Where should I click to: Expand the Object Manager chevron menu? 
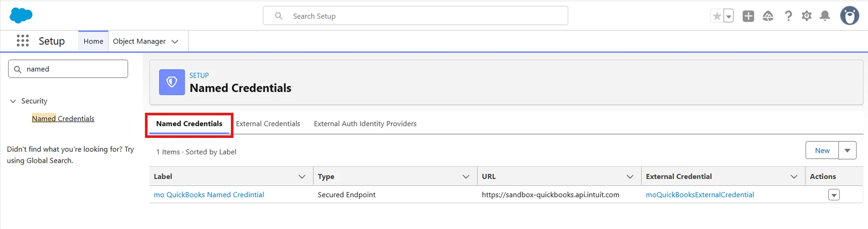[175, 42]
